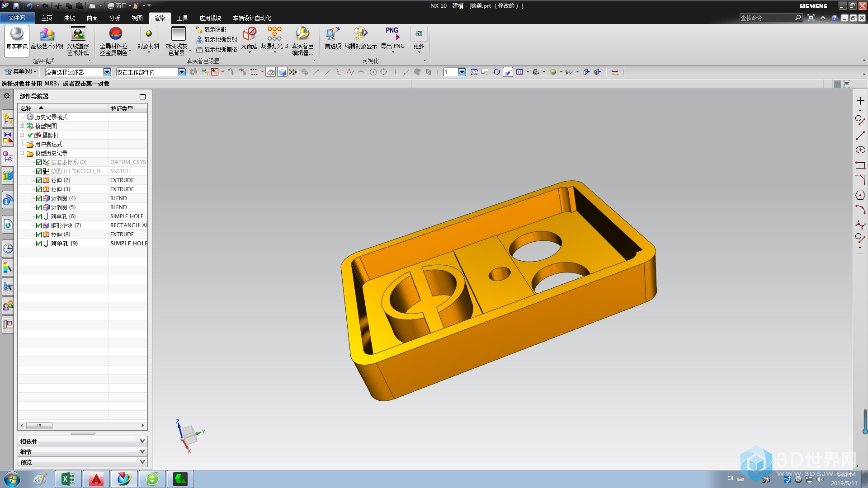
Task: Suppress the 简单孔 (6) feature checkbox
Action: (39, 216)
